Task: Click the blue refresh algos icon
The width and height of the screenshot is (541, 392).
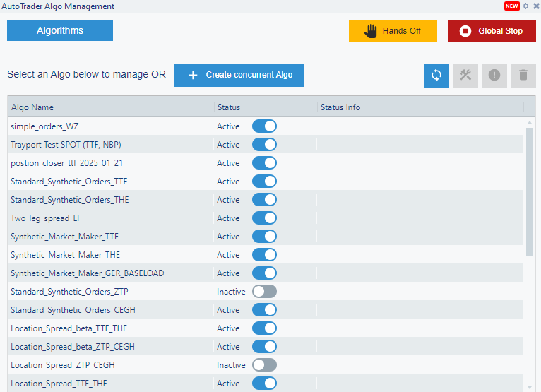Action: [436, 76]
